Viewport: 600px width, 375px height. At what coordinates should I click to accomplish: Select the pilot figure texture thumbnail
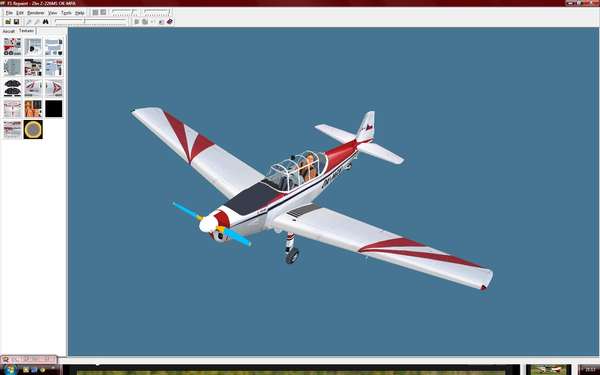click(33, 109)
